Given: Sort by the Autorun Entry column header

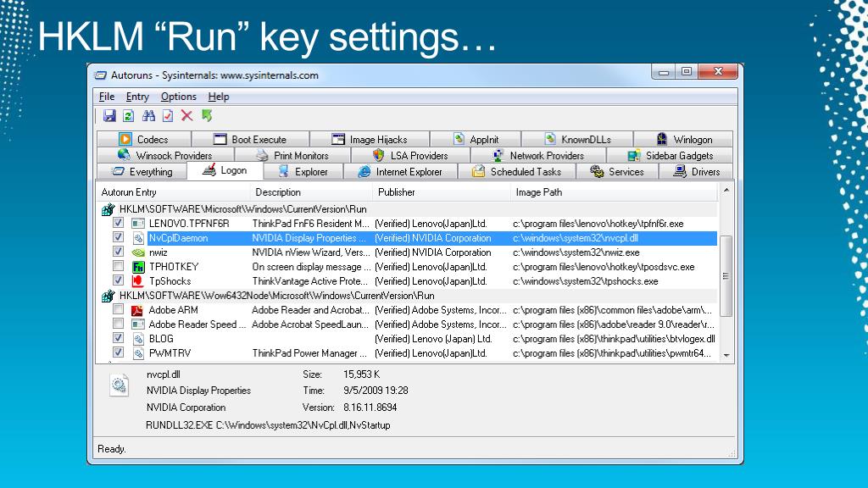Looking at the screenshot, I should pyautogui.click(x=173, y=192).
